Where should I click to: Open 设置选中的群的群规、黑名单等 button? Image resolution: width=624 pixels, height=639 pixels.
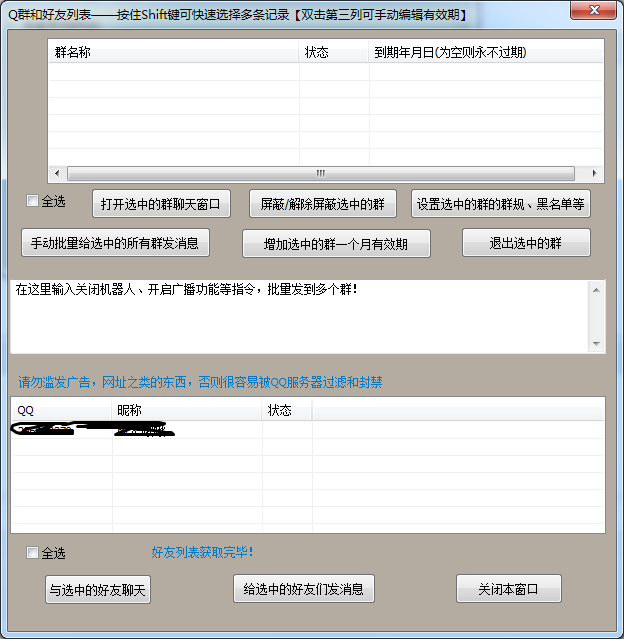(x=501, y=204)
